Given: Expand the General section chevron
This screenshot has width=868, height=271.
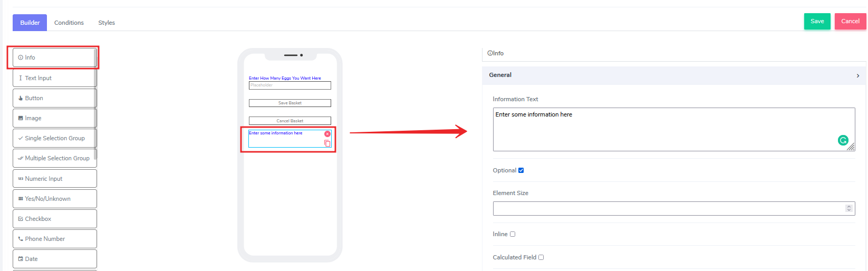Looking at the screenshot, I should tap(857, 75).
